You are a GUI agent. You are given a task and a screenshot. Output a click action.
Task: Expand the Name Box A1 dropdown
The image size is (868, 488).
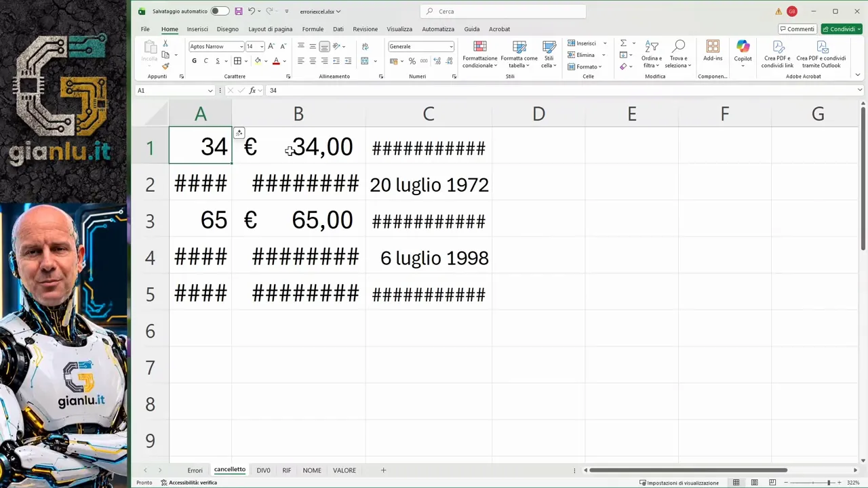pos(210,90)
